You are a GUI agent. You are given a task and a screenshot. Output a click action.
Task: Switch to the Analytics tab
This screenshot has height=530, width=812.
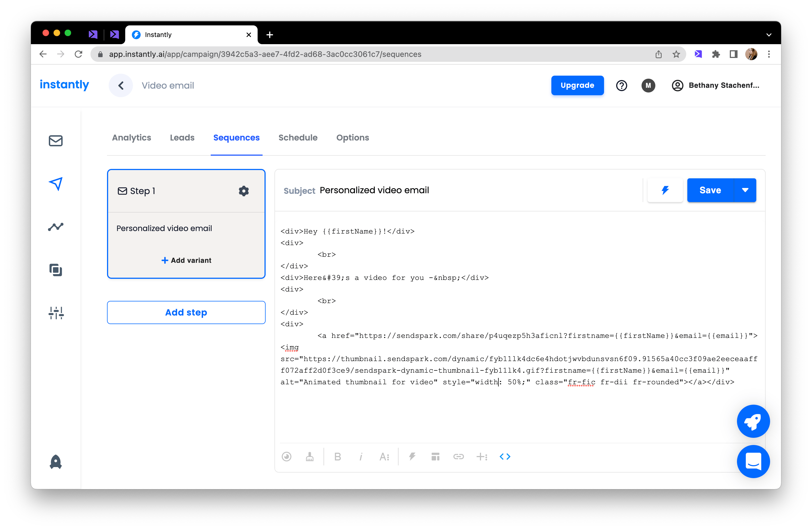131,138
